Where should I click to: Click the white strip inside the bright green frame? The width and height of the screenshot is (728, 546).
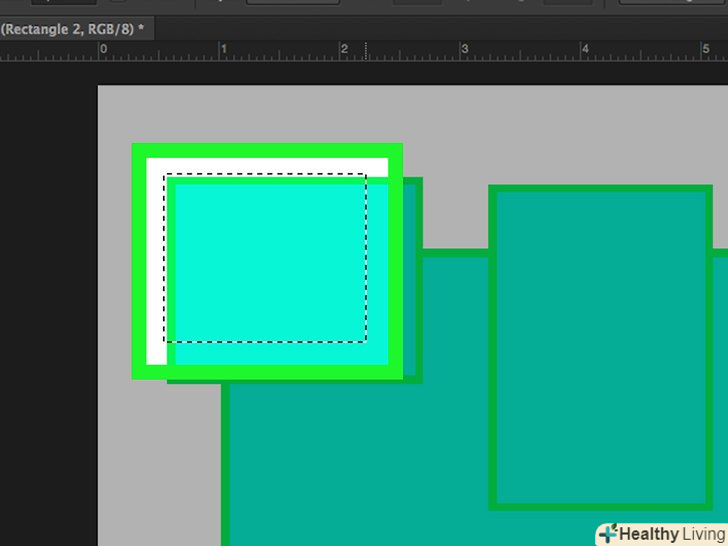tap(156, 260)
